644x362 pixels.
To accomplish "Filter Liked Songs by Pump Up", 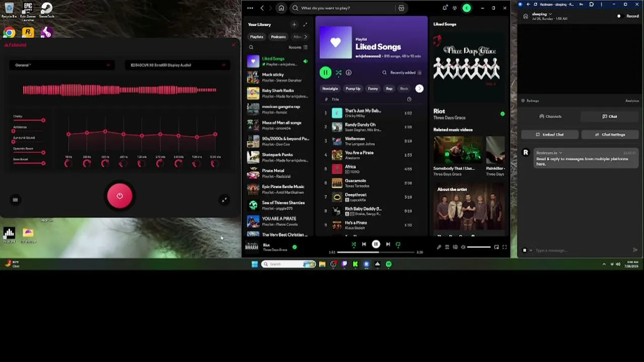I will tap(353, 88).
